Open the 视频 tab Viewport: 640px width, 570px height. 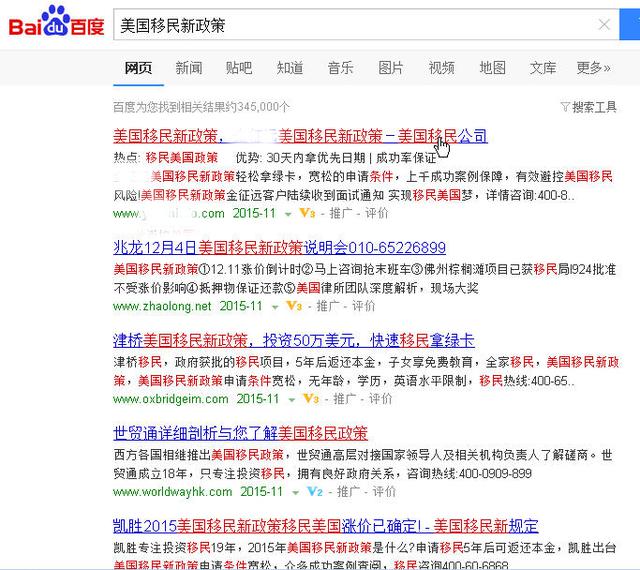[442, 68]
